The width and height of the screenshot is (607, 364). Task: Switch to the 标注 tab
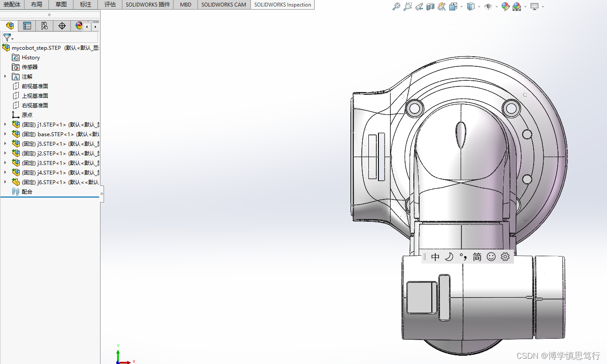tap(86, 4)
